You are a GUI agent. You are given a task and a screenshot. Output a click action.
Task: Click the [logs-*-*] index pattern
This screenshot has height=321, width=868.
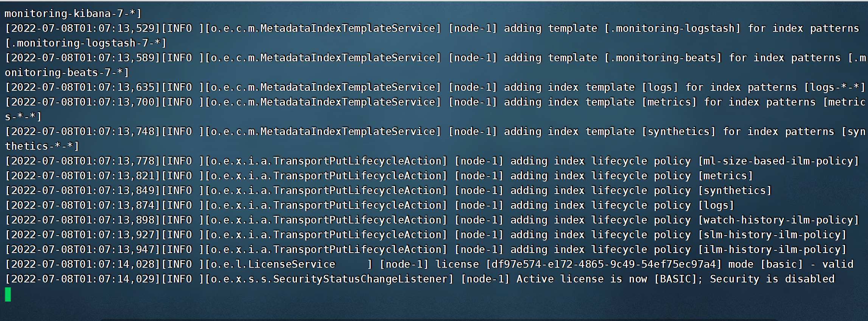pos(835,87)
